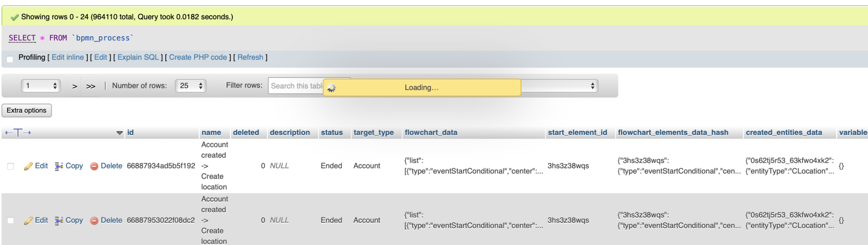Viewport: 868px width, 245px height.
Task: Go to the next page with > button
Action: click(x=75, y=86)
